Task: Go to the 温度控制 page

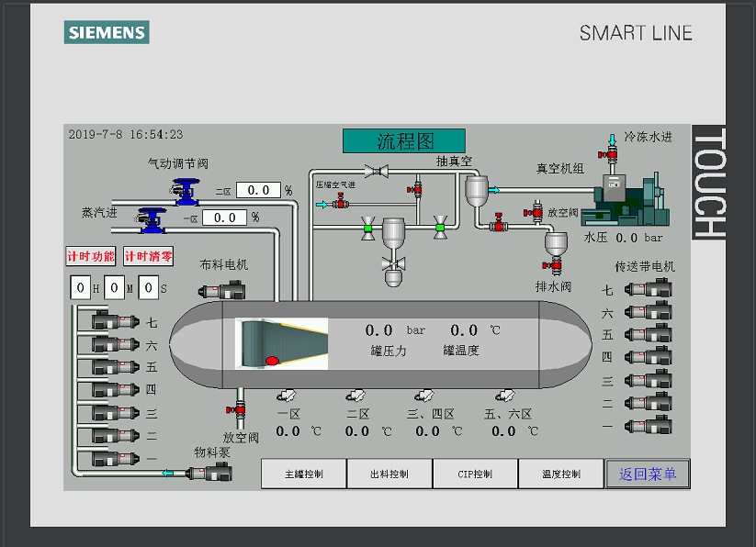Action: [x=560, y=474]
